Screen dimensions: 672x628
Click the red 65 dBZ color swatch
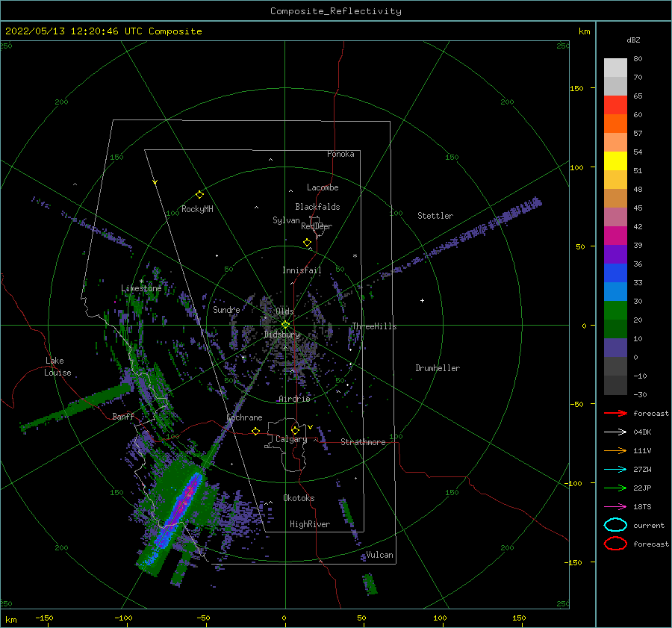pos(615,105)
